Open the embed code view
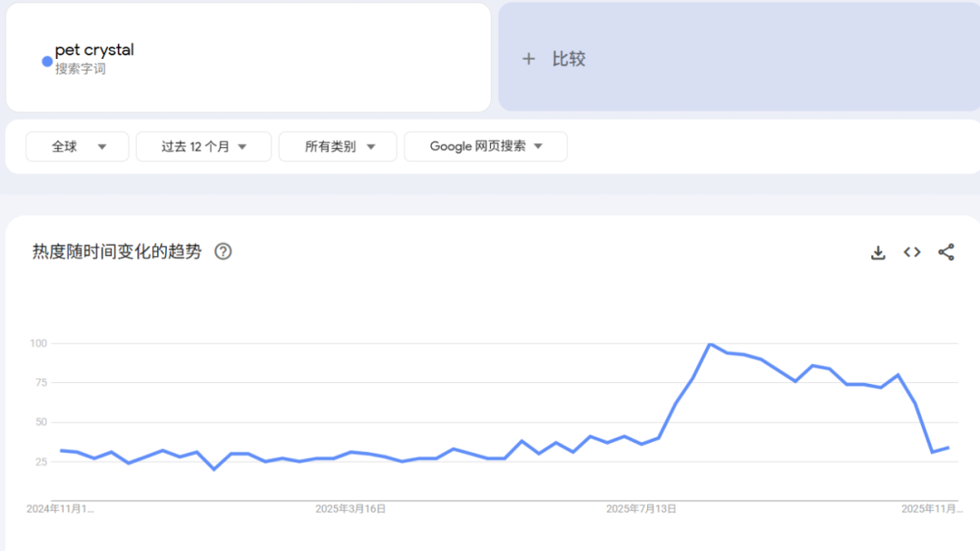Screen dimensions: 980x551 click(911, 252)
